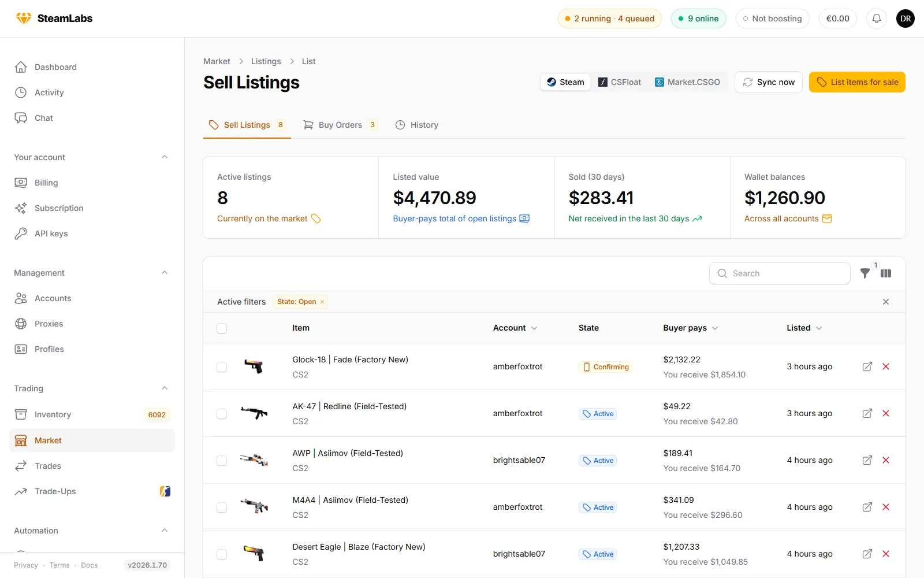Collapse the Automation section
Viewport: 924px width, 578px height.
(165, 531)
